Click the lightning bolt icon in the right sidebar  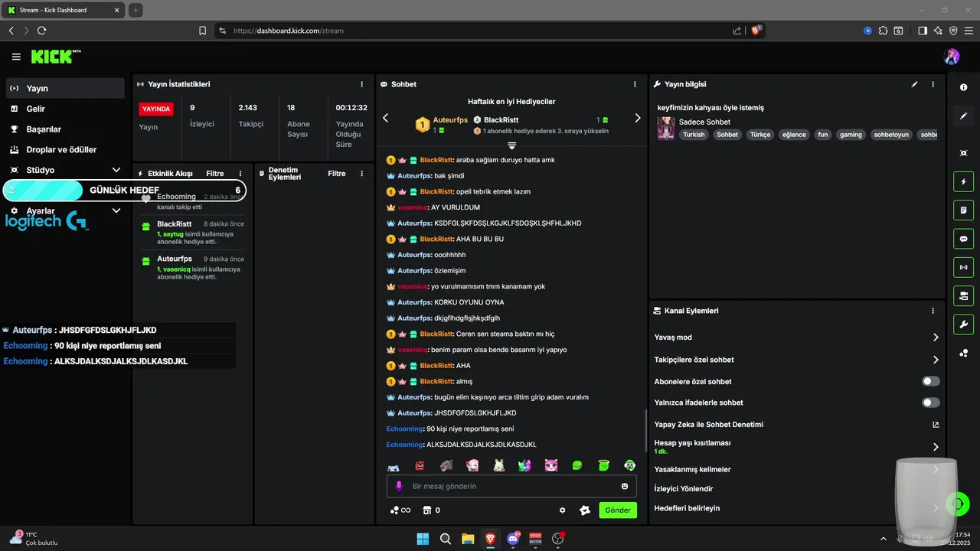963,182
